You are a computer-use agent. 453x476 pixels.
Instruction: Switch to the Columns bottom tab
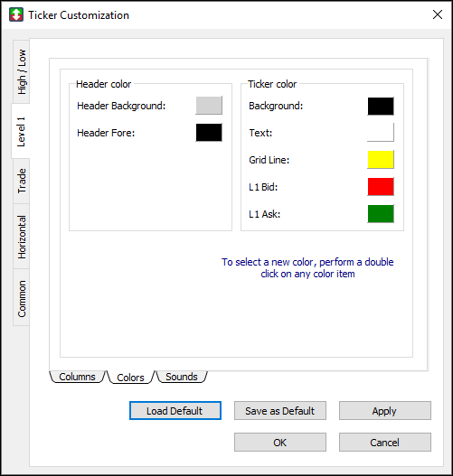click(77, 377)
